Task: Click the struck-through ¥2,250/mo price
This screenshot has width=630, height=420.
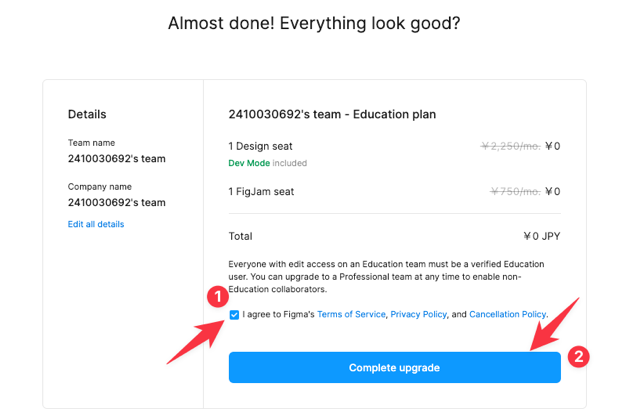Action: [x=511, y=146]
